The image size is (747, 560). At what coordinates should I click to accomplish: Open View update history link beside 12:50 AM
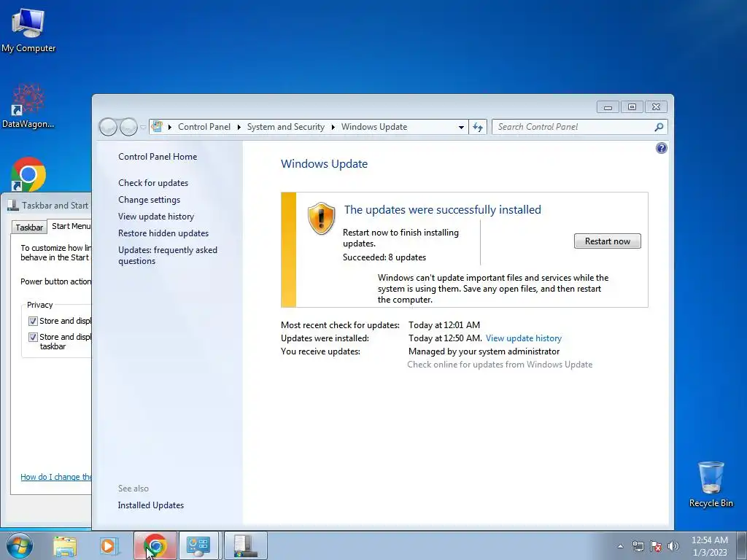pos(524,338)
